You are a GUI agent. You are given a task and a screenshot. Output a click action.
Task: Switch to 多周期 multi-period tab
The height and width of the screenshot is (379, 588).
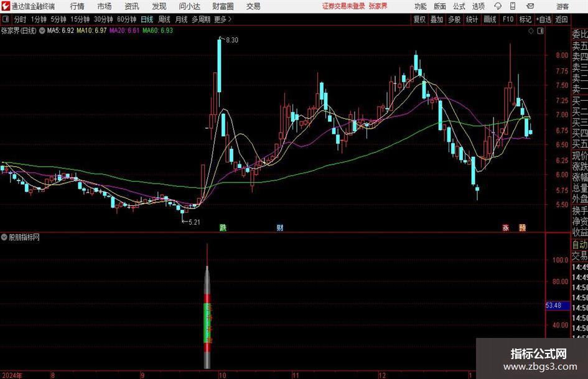(x=201, y=19)
